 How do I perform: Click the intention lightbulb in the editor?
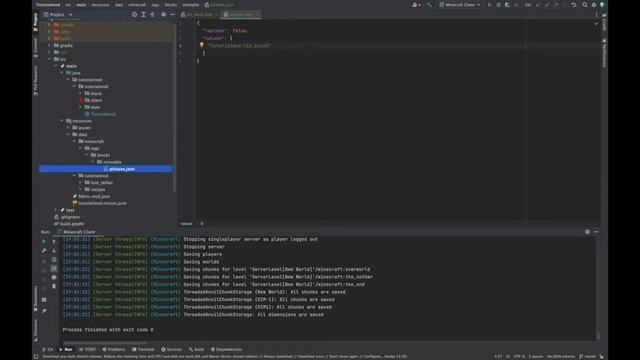pos(202,45)
